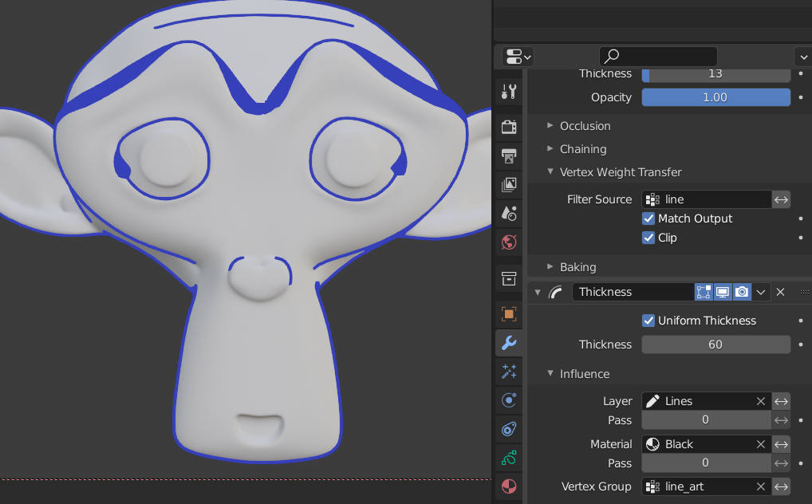Toggle the Uniform Thickness checkbox
812x504 pixels.
(648, 321)
